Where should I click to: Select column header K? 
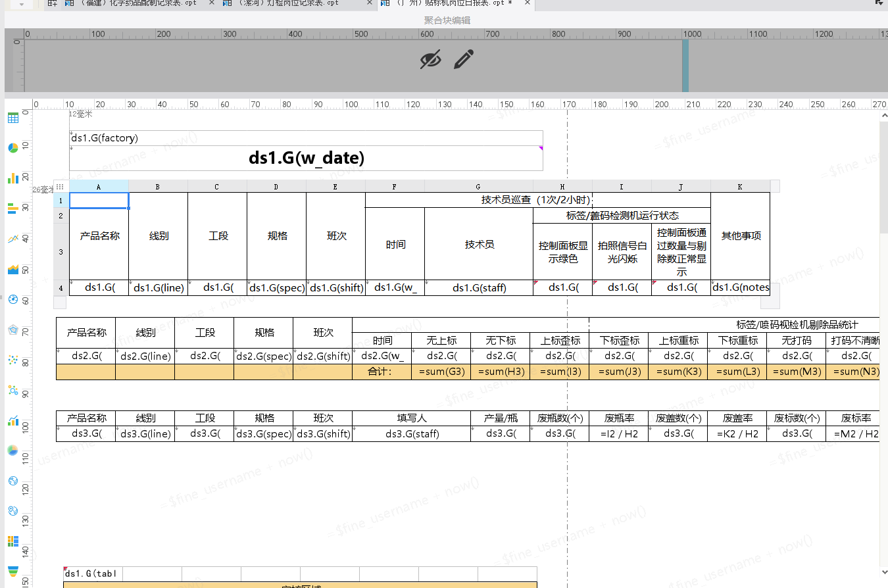coord(740,187)
